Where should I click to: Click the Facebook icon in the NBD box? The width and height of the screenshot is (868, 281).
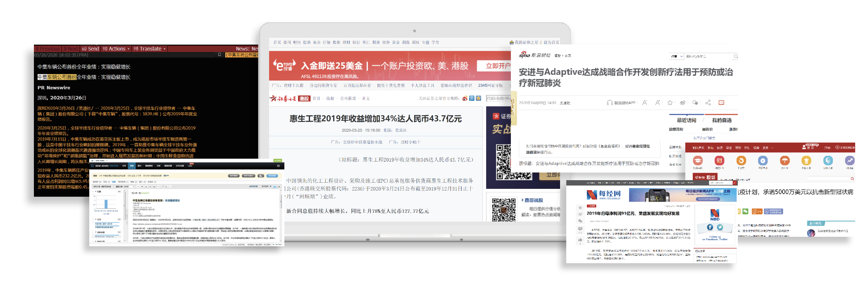point(710,227)
